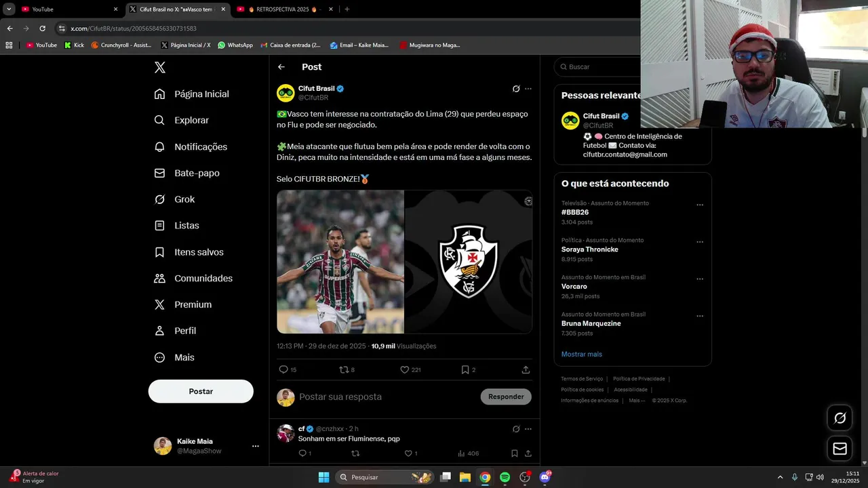The height and width of the screenshot is (488, 868).
Task: Open #BBB26 trending topic
Action: 575,212
